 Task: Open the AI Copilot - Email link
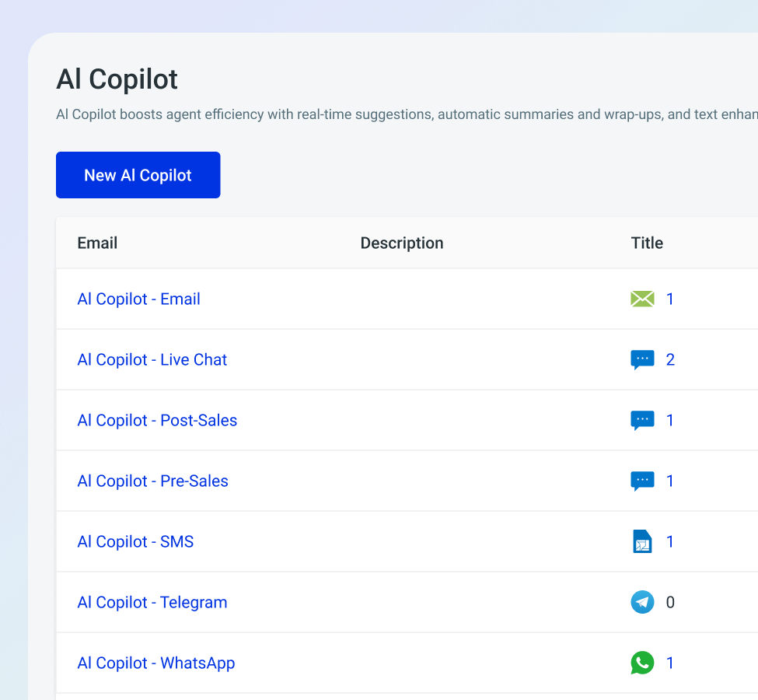pos(138,299)
